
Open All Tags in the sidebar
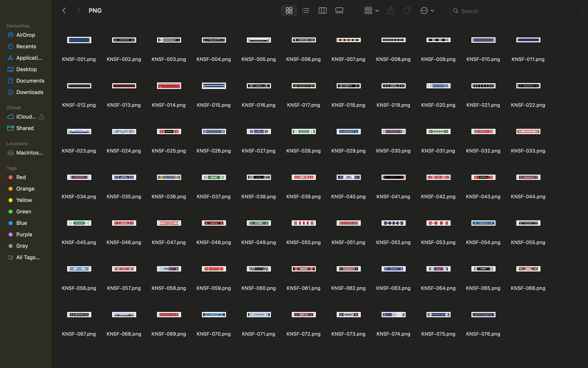pyautogui.click(x=28, y=257)
